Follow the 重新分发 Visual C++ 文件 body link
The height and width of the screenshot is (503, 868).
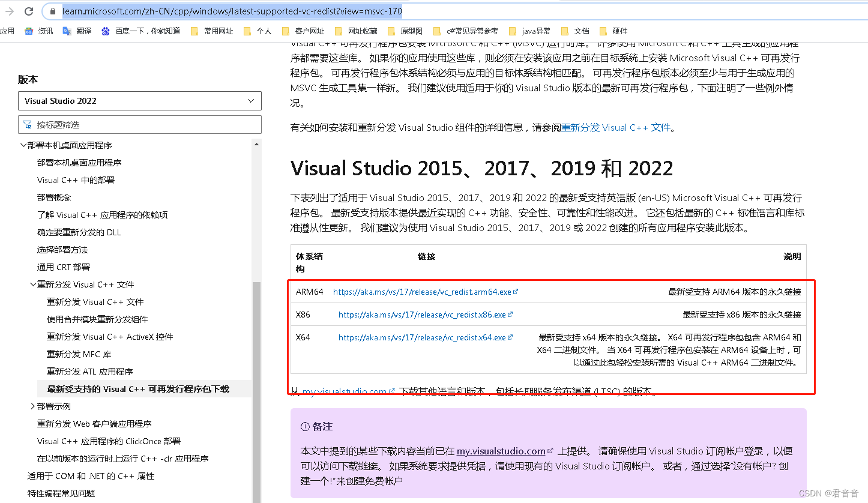point(615,128)
